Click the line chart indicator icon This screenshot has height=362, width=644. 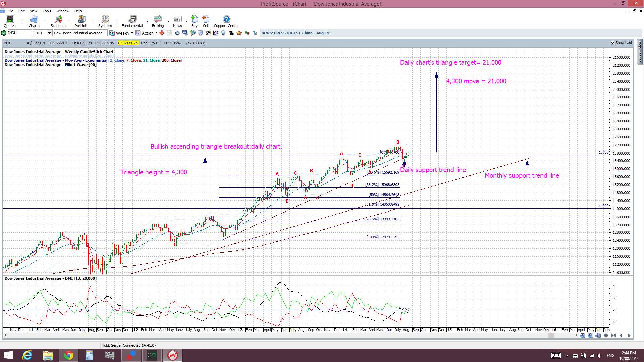coord(216,33)
